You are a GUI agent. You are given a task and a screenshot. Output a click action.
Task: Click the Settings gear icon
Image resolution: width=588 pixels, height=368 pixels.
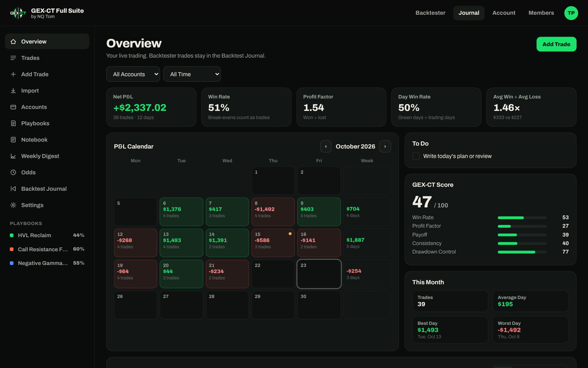(13, 205)
